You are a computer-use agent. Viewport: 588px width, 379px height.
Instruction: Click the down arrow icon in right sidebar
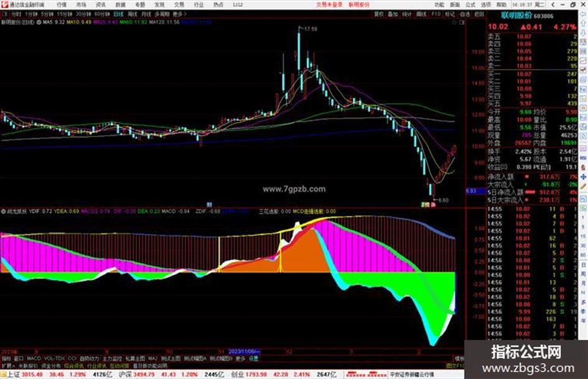point(584,33)
